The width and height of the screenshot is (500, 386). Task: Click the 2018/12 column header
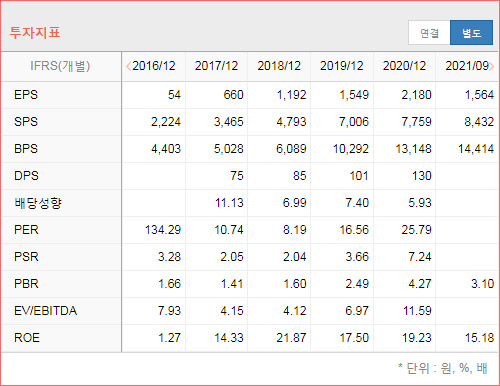(279, 66)
